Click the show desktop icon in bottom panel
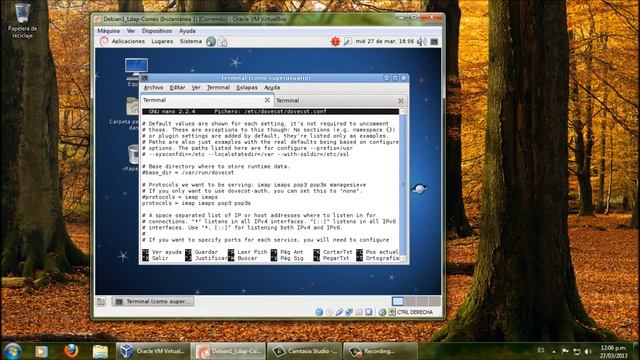Screen dimensions: 640x360 coord(101,302)
